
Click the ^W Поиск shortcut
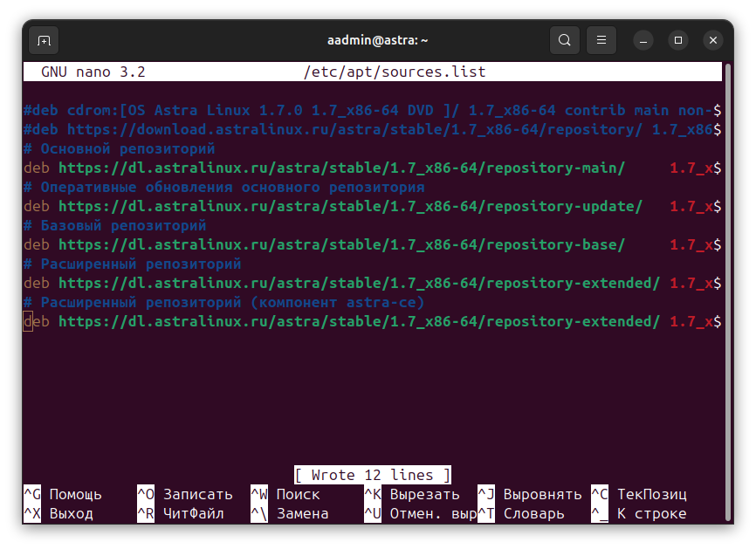coord(285,495)
